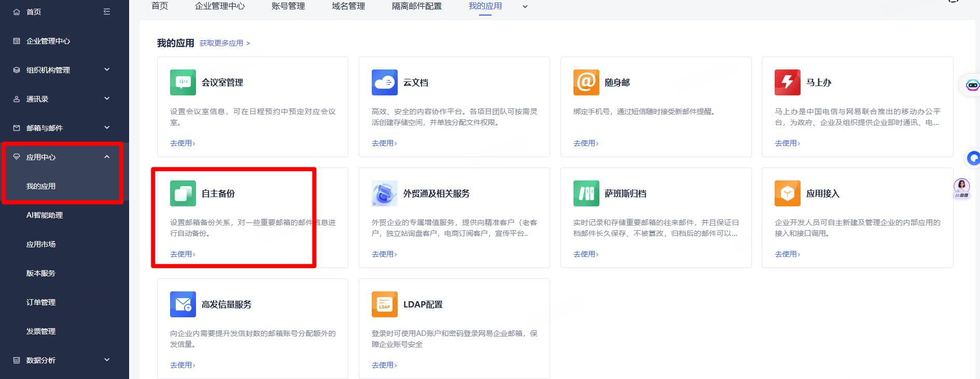This screenshot has width=980, height=379.
Task: Click the 通讯录 person icon
Action: (17, 99)
